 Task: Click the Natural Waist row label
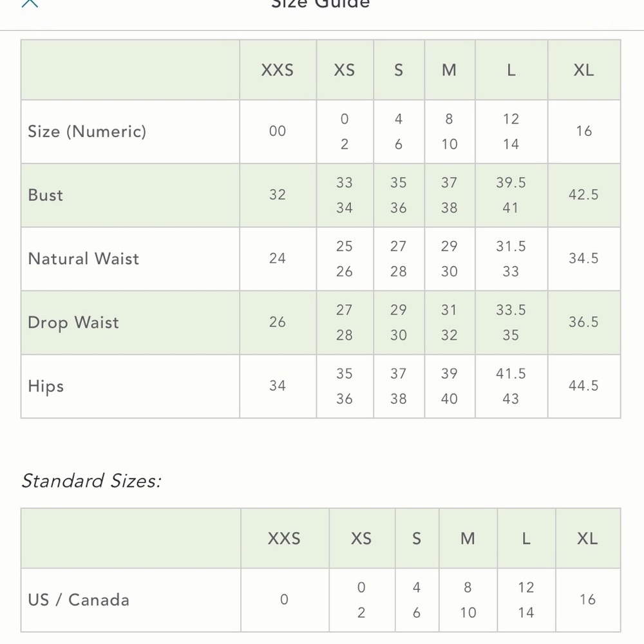[x=84, y=259]
